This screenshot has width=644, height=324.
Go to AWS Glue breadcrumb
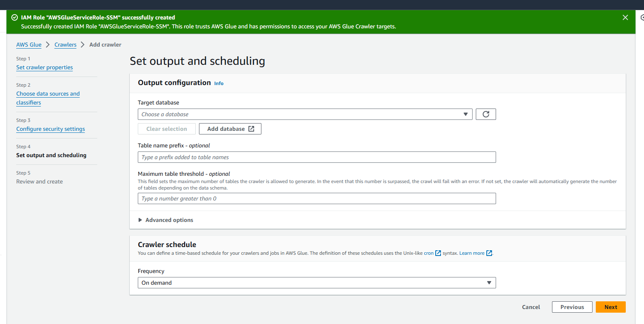pyautogui.click(x=29, y=45)
